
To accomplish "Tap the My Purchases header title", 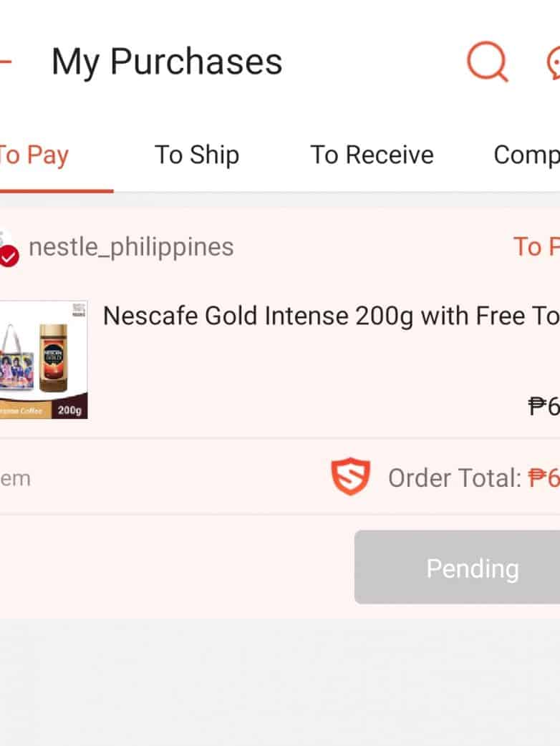I will point(167,62).
